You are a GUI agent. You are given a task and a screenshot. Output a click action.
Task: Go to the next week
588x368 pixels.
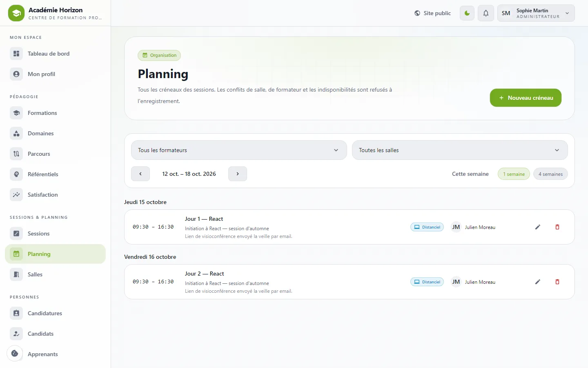pyautogui.click(x=238, y=174)
